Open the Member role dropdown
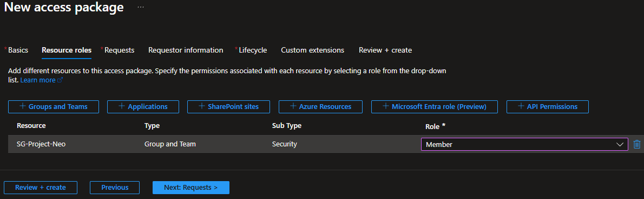Screen dimensions: 644x199 coord(524,144)
